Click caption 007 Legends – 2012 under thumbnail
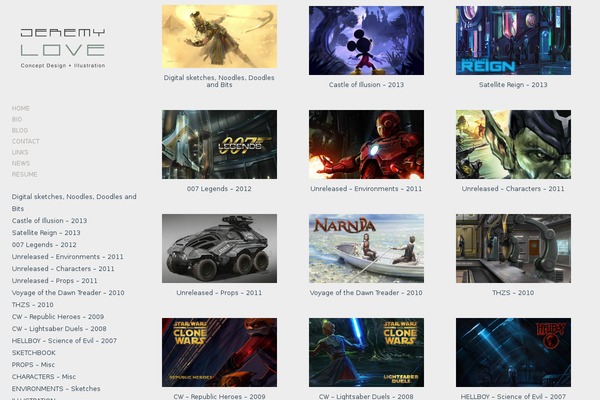 [219, 189]
